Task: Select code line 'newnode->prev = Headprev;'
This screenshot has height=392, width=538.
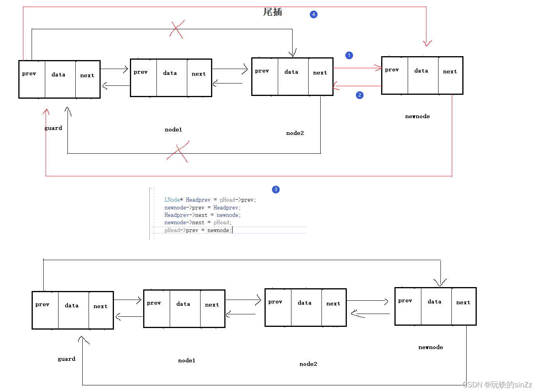Action: 202,208
